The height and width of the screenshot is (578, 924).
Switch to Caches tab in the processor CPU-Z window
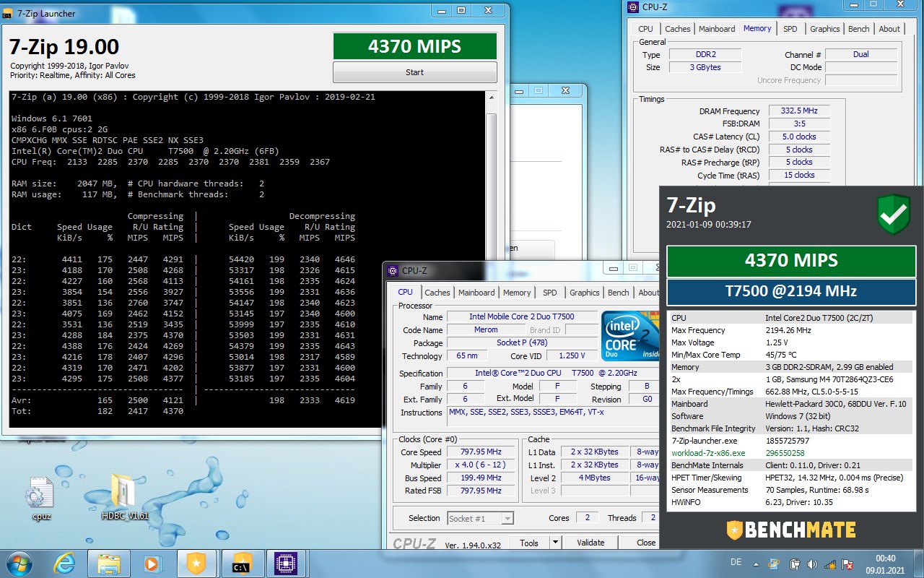coord(437,293)
